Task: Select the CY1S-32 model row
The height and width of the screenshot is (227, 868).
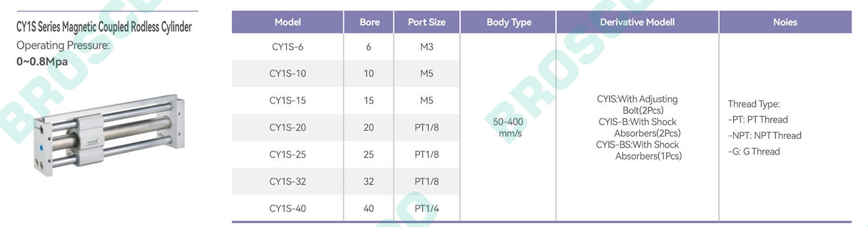Action: pyautogui.click(x=345, y=181)
